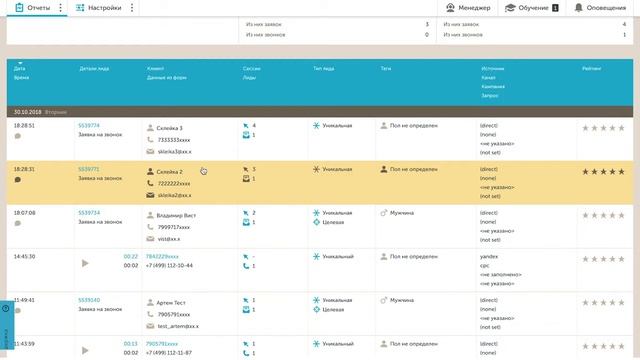Open the Оповещения notifications
Screen dimensions: 640x360
point(600,8)
